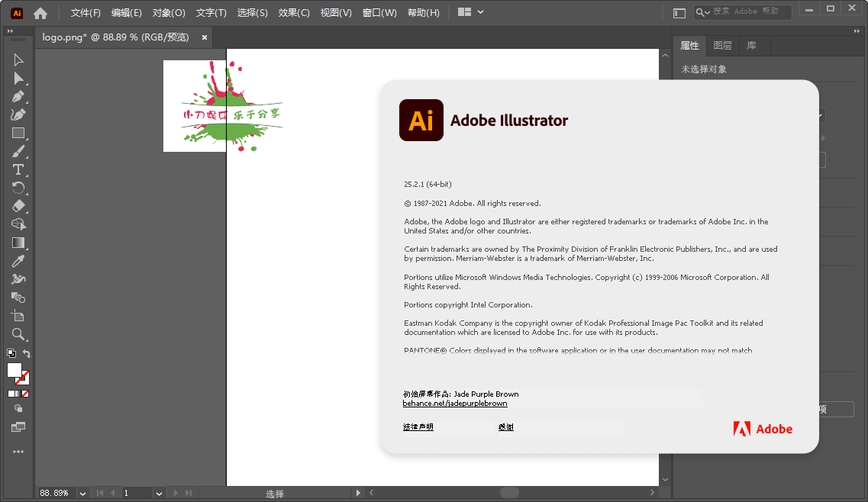Swap fill and stroke colors

pyautogui.click(x=27, y=353)
